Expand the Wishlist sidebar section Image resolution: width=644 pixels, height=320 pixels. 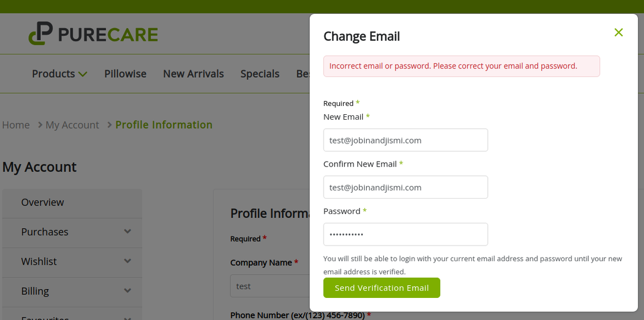click(x=128, y=262)
